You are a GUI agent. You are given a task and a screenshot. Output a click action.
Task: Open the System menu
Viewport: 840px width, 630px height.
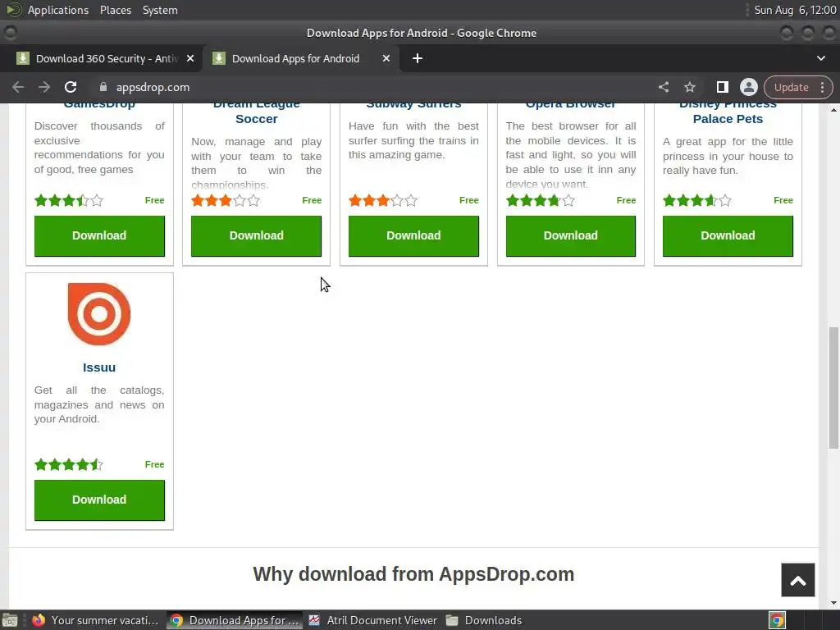tap(160, 10)
